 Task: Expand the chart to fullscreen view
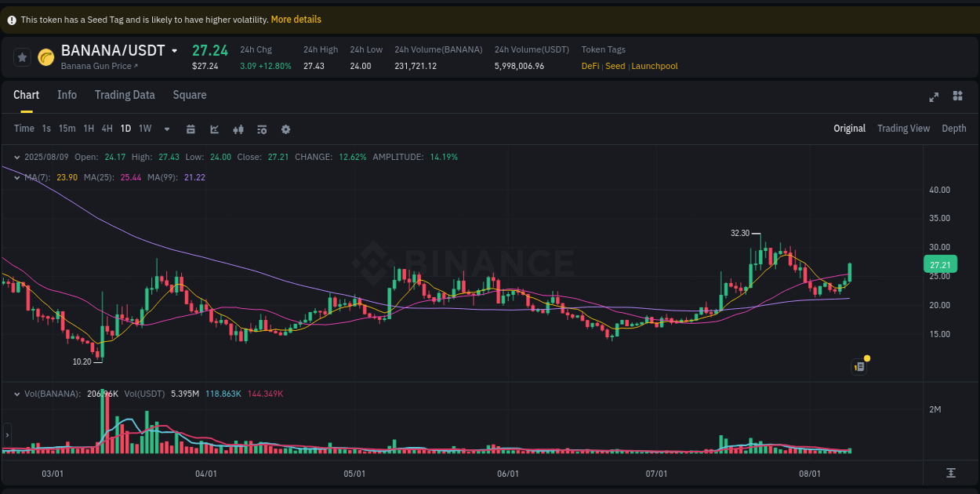click(934, 96)
